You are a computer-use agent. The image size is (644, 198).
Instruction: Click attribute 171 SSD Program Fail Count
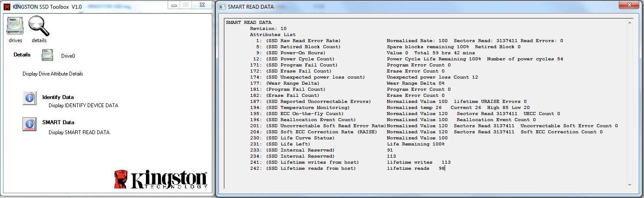click(350, 65)
